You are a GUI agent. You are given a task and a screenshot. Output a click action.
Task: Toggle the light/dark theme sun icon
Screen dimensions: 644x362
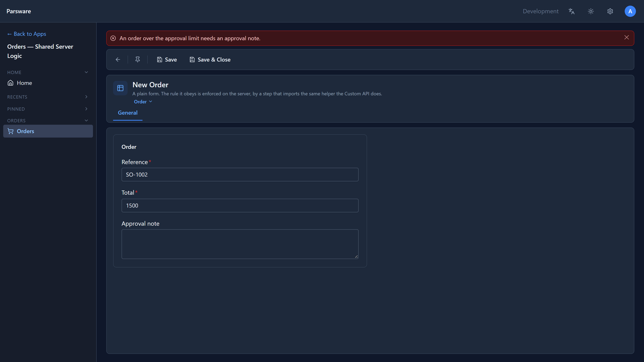click(x=591, y=11)
